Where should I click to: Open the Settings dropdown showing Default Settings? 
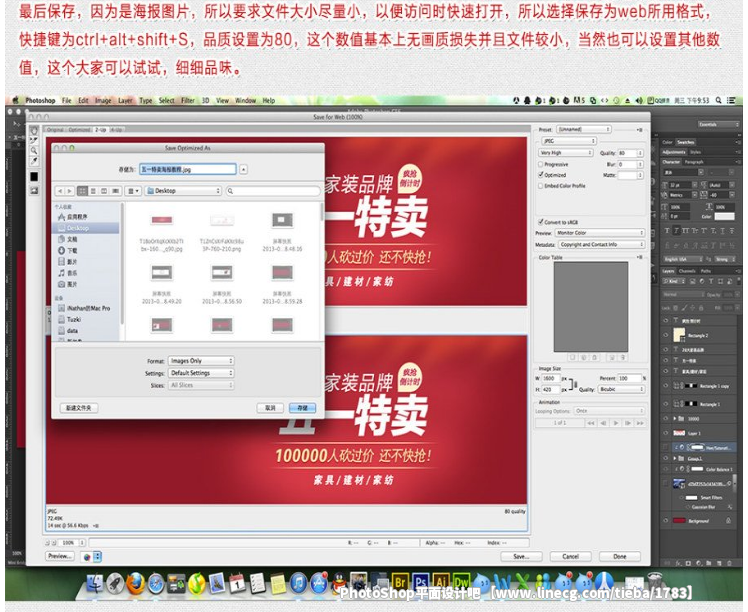201,373
